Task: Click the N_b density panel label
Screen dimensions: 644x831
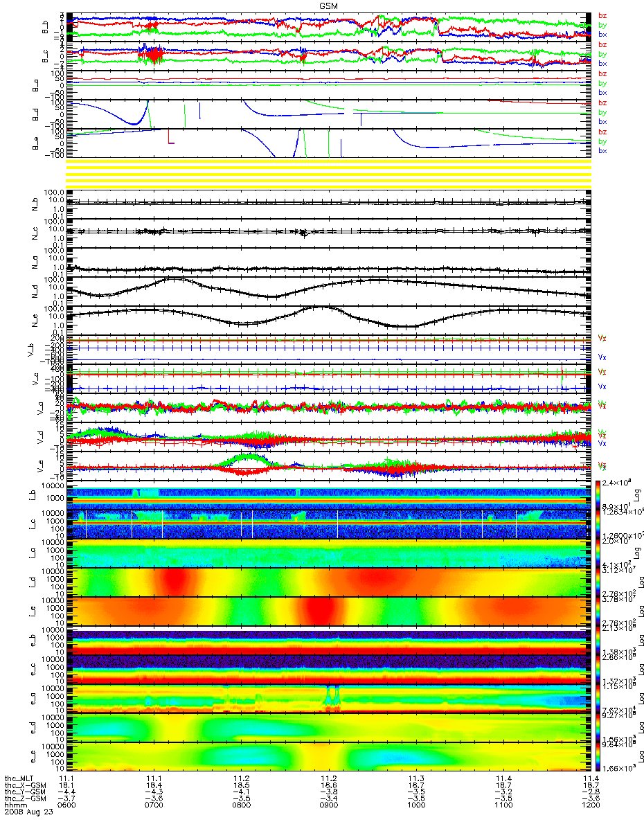Action: [x=35, y=205]
